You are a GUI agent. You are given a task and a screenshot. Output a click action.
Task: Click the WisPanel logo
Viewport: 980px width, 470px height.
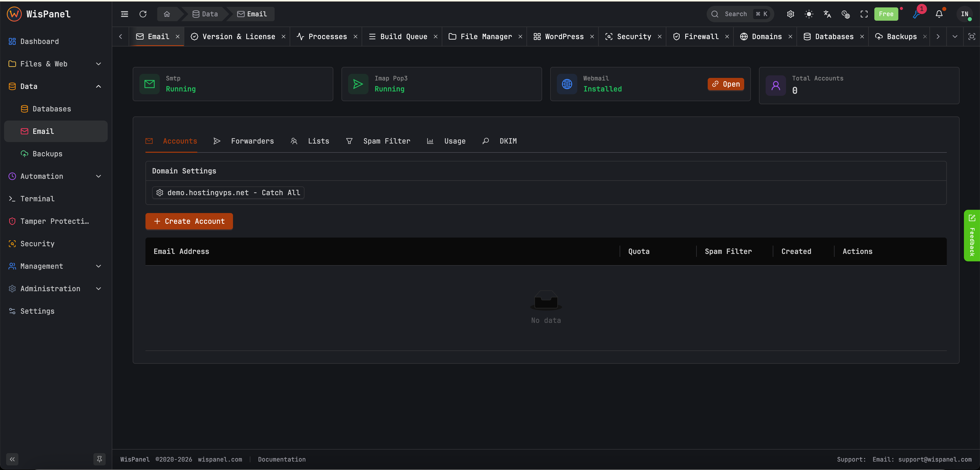pyautogui.click(x=39, y=14)
